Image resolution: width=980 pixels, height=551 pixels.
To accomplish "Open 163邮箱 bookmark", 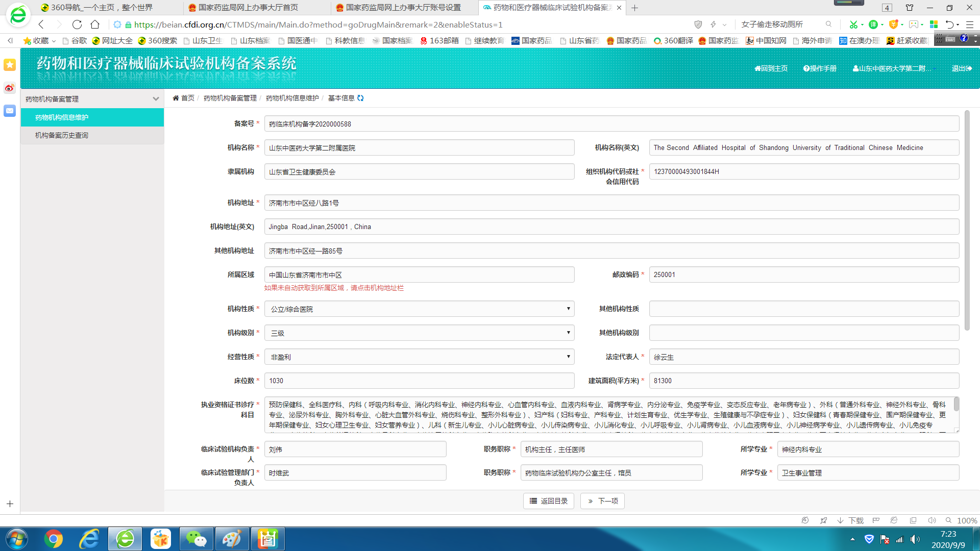I will (x=439, y=40).
